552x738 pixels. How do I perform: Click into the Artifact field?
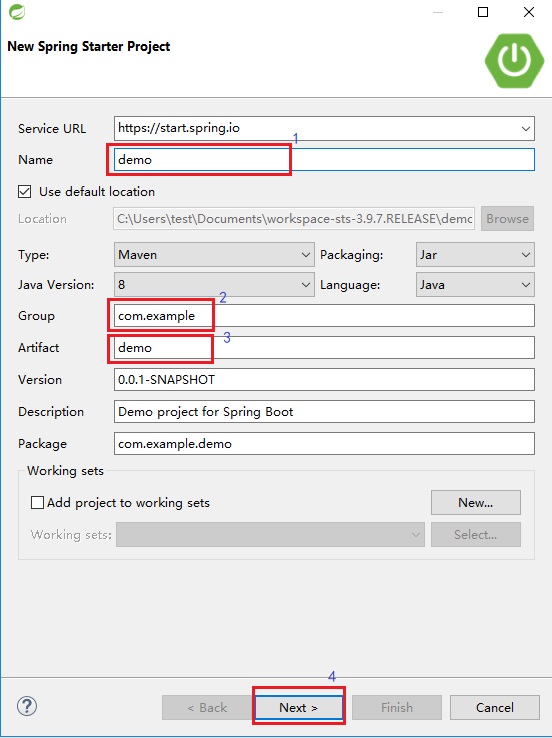[x=324, y=348]
